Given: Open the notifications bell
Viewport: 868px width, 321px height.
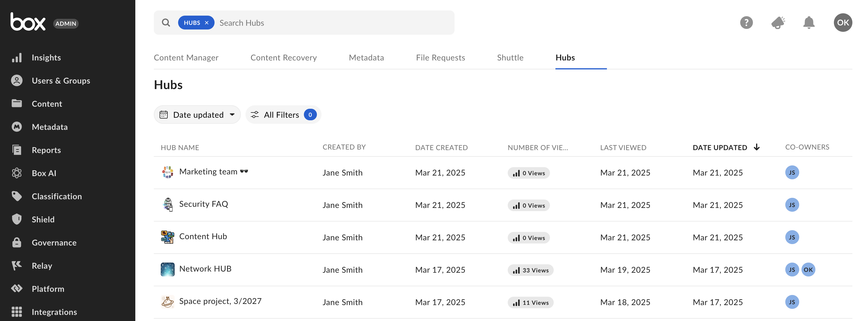Looking at the screenshot, I should coord(808,23).
